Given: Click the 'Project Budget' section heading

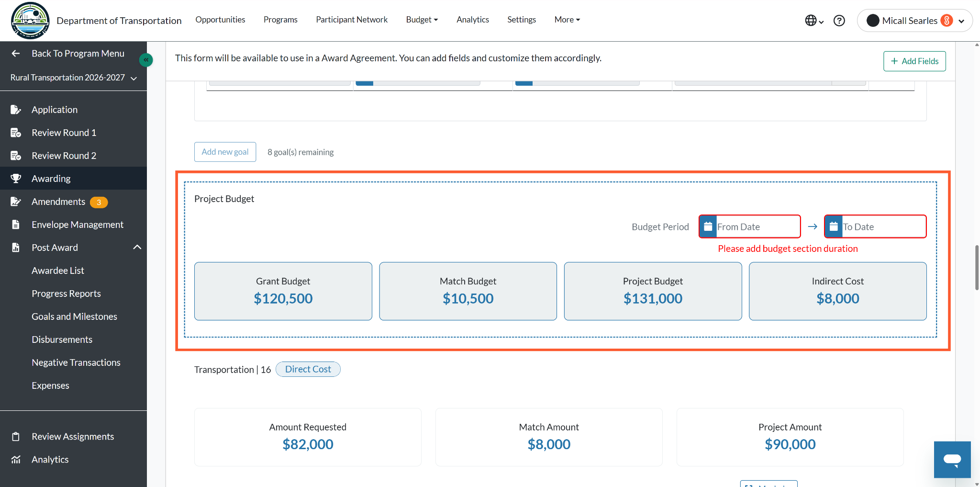Looking at the screenshot, I should pyautogui.click(x=224, y=199).
